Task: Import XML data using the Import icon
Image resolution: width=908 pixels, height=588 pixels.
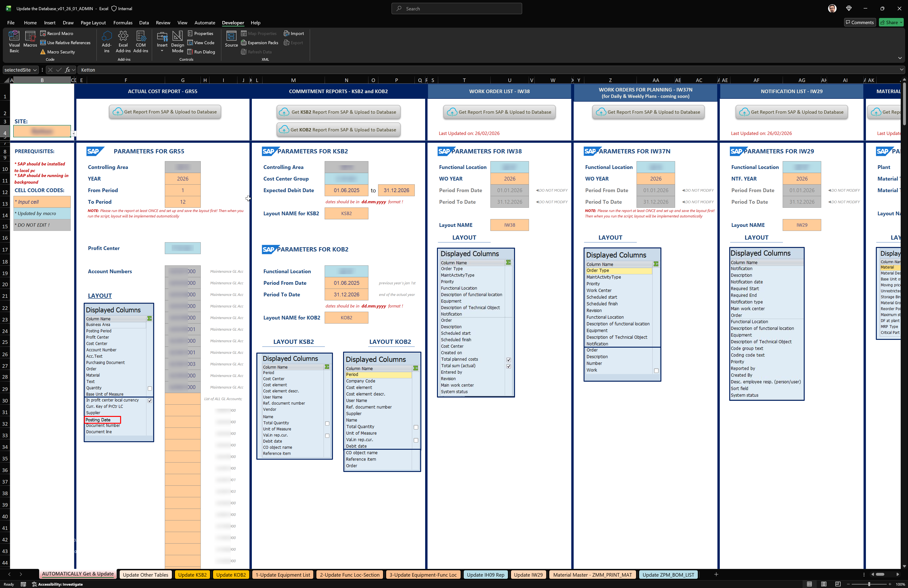Action: click(294, 33)
